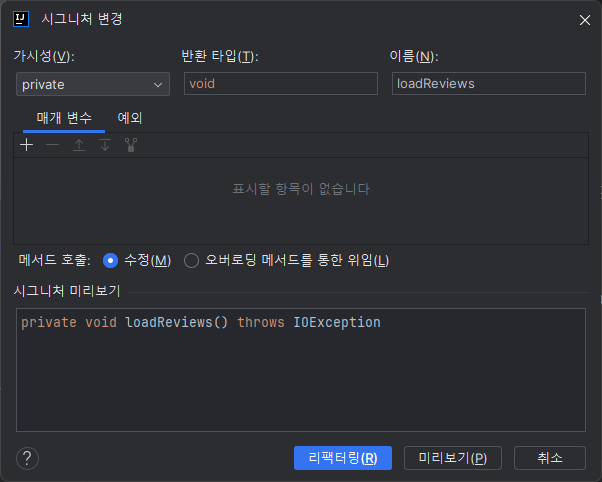Click the 반환 타입(T): label

(220, 56)
